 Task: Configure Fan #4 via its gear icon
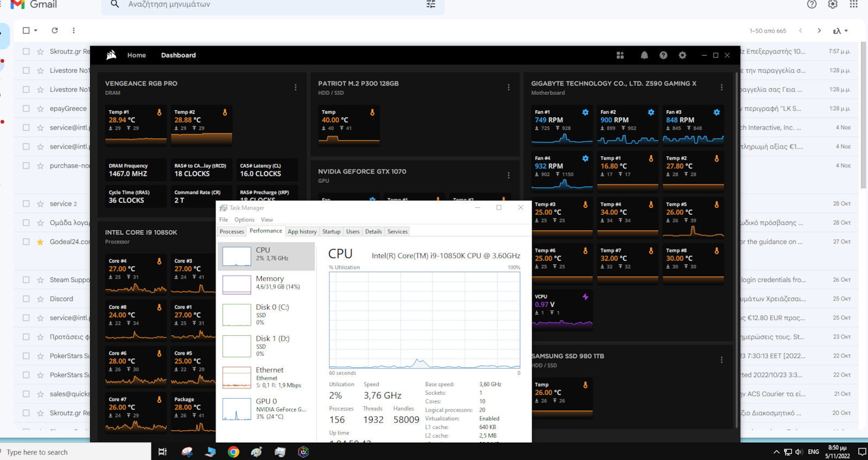pos(585,158)
